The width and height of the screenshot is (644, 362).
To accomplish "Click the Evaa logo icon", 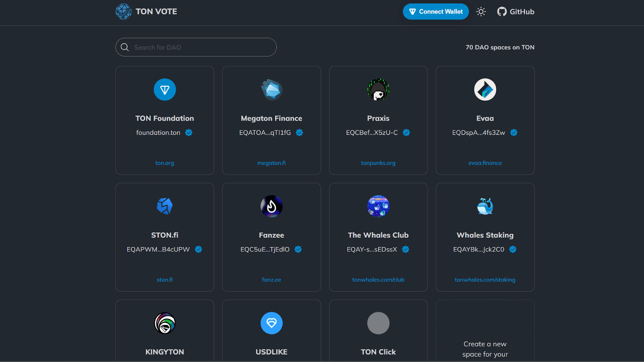I will tap(485, 89).
